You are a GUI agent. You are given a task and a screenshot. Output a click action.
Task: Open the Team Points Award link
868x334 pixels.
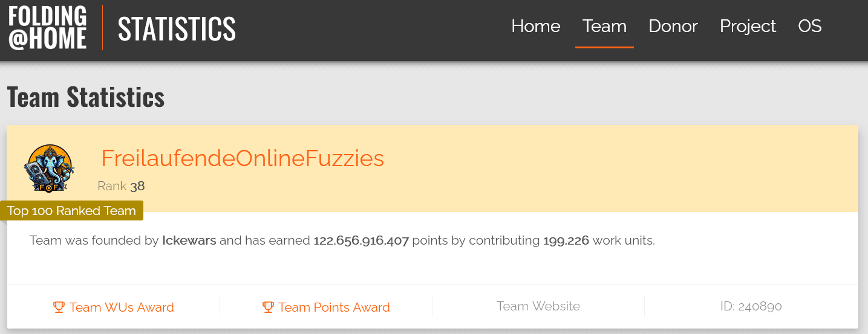334,307
